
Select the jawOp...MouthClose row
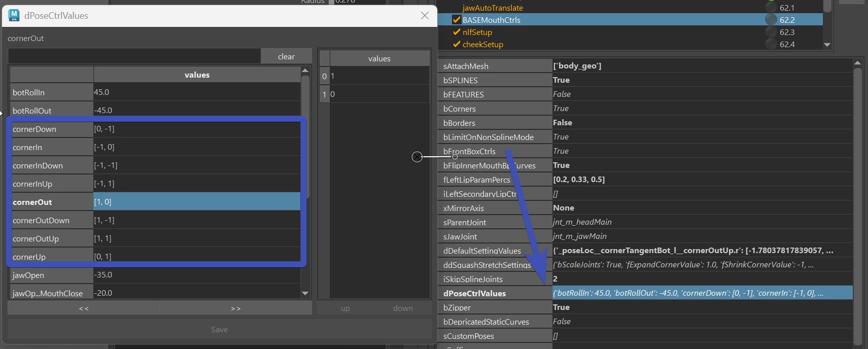(x=155, y=293)
